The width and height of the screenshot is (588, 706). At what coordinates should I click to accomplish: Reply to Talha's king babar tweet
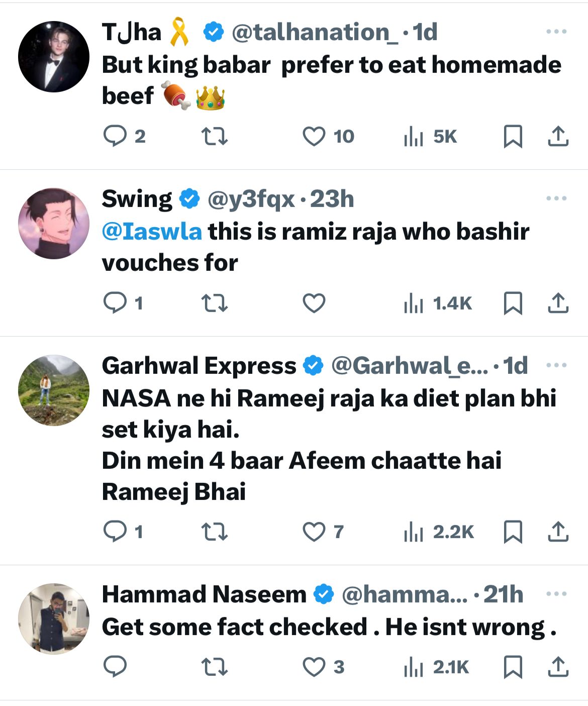pos(115,136)
